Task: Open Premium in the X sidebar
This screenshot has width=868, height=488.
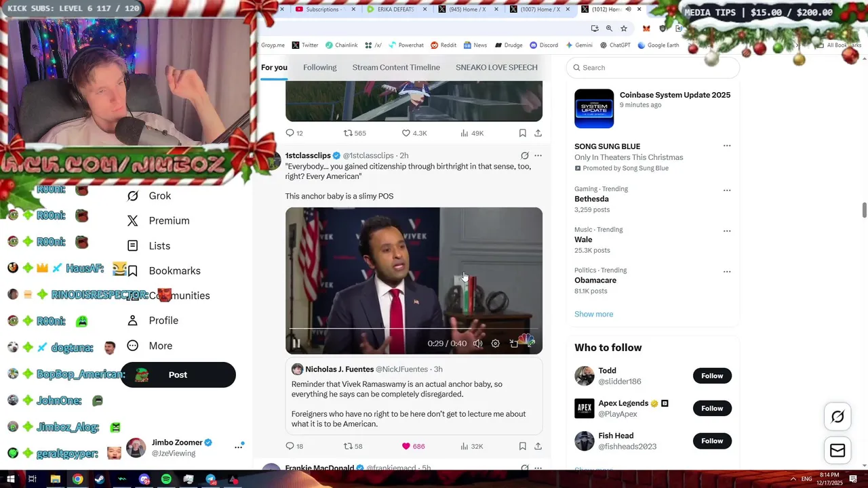Action: [x=159, y=221]
